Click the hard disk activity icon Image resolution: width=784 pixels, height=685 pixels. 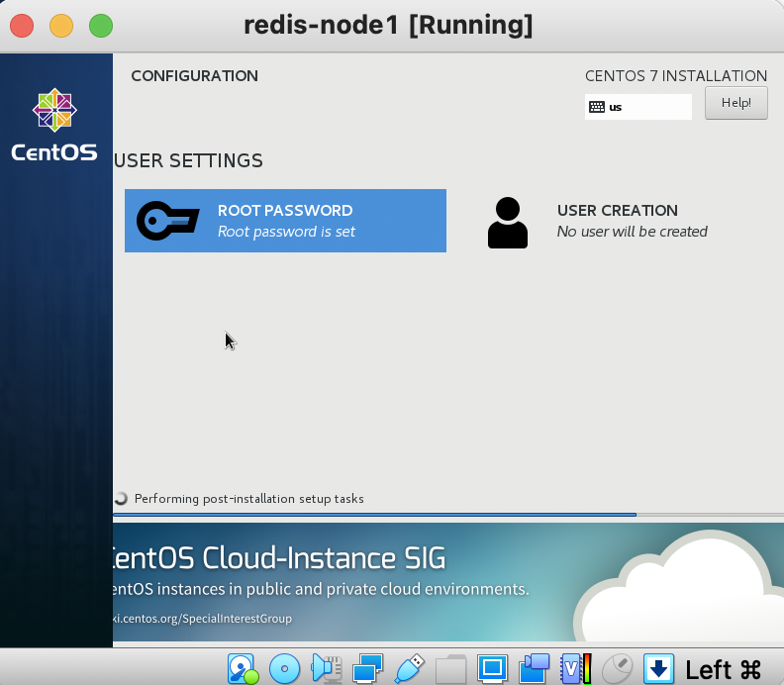click(243, 668)
